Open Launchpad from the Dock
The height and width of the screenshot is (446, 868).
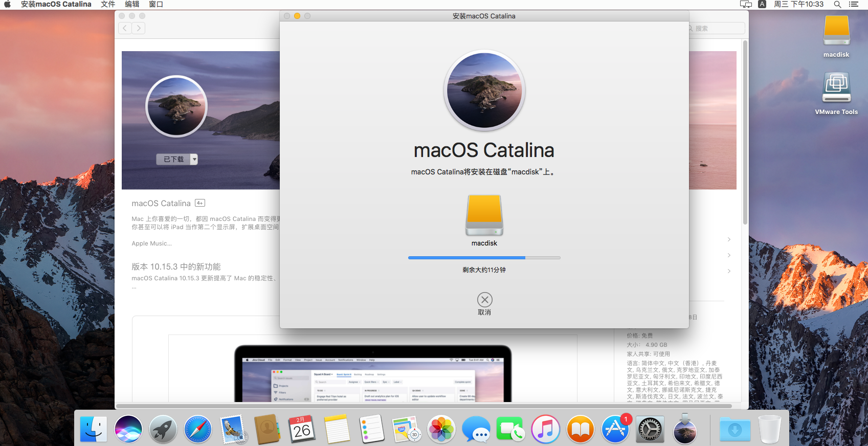163,429
